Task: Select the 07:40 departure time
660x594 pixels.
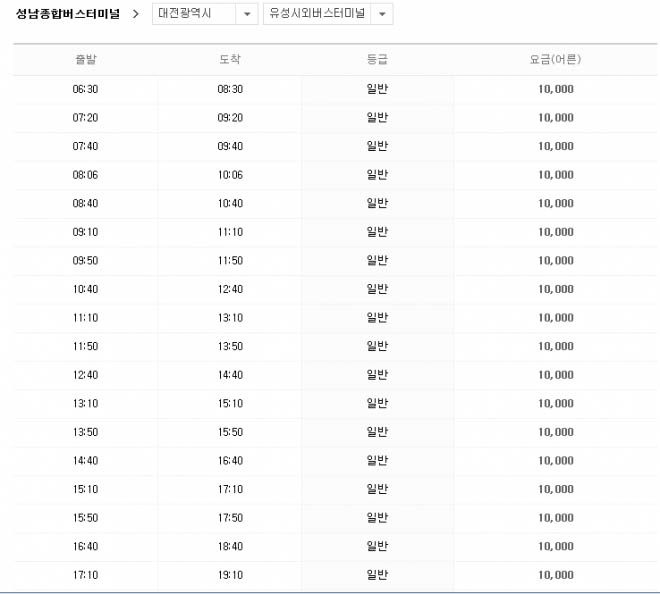Action: point(85,146)
